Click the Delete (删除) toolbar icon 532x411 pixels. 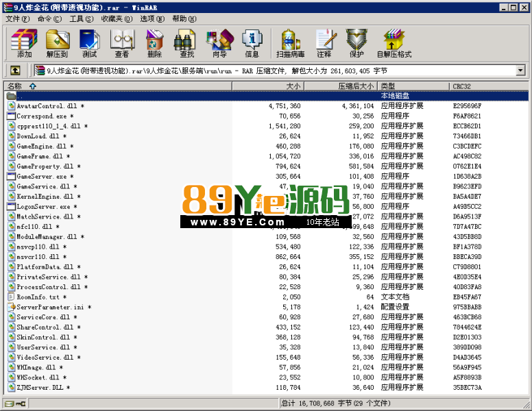pos(154,44)
